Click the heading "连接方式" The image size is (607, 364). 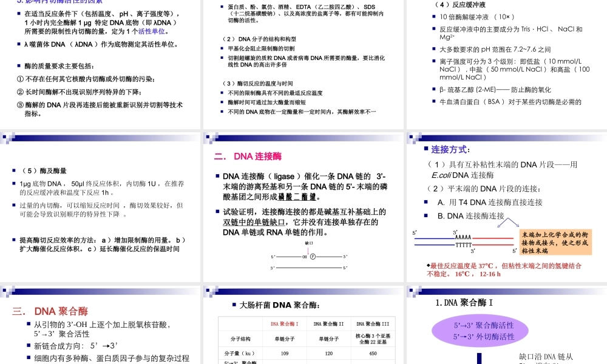pos(447,149)
